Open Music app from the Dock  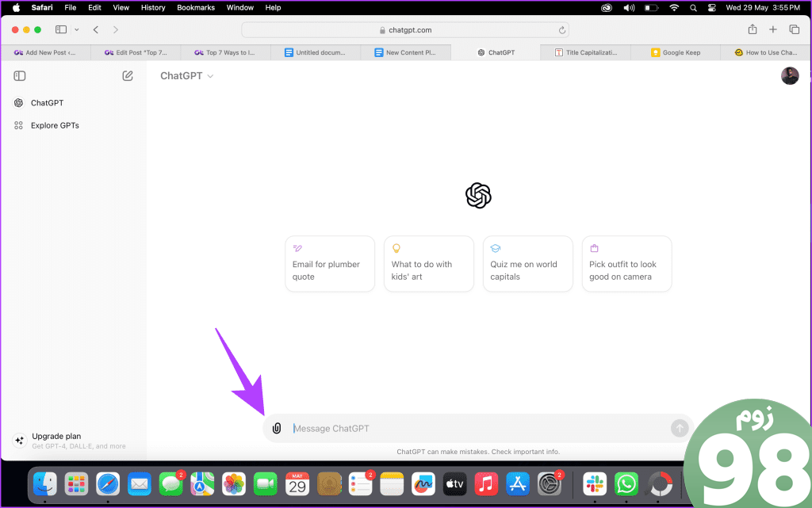[486, 485]
